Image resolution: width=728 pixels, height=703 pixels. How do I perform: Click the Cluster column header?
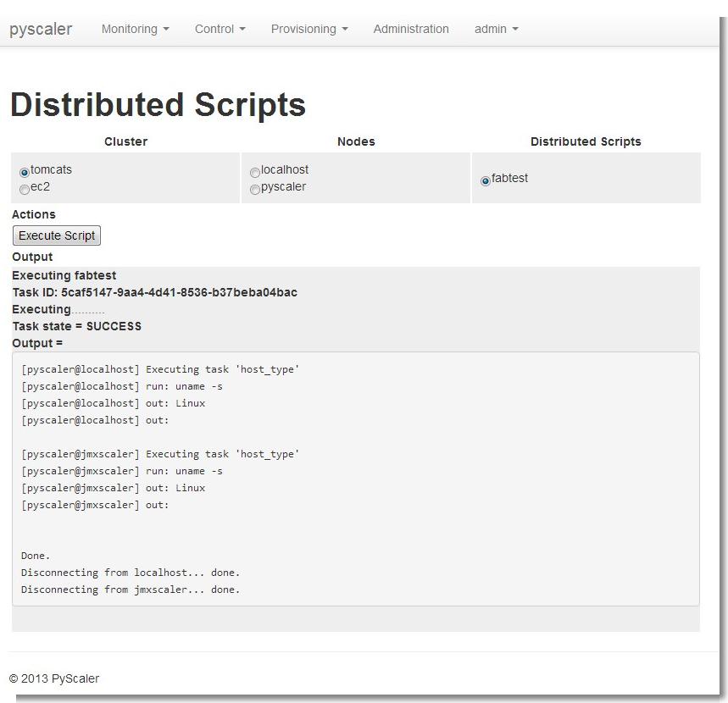(x=125, y=141)
